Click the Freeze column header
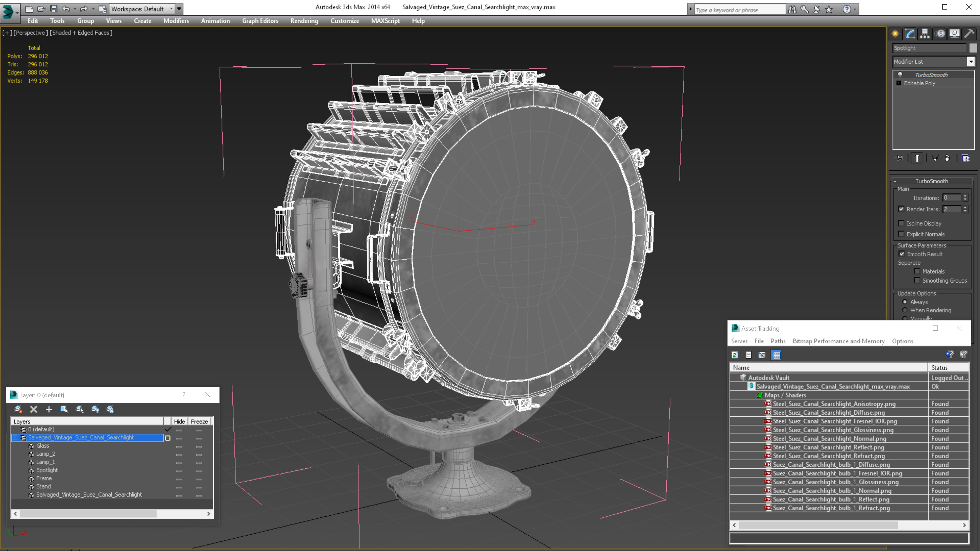 coord(199,421)
